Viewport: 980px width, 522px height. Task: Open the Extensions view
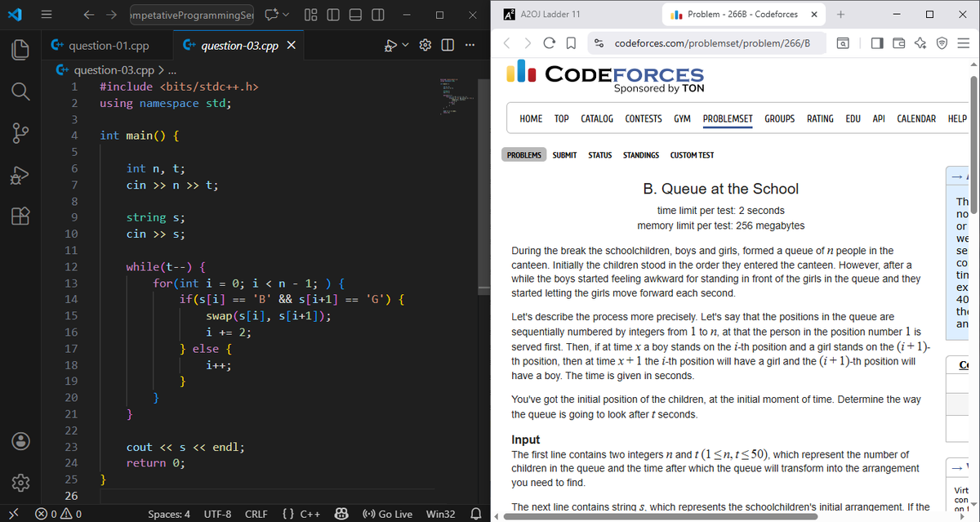click(x=19, y=216)
